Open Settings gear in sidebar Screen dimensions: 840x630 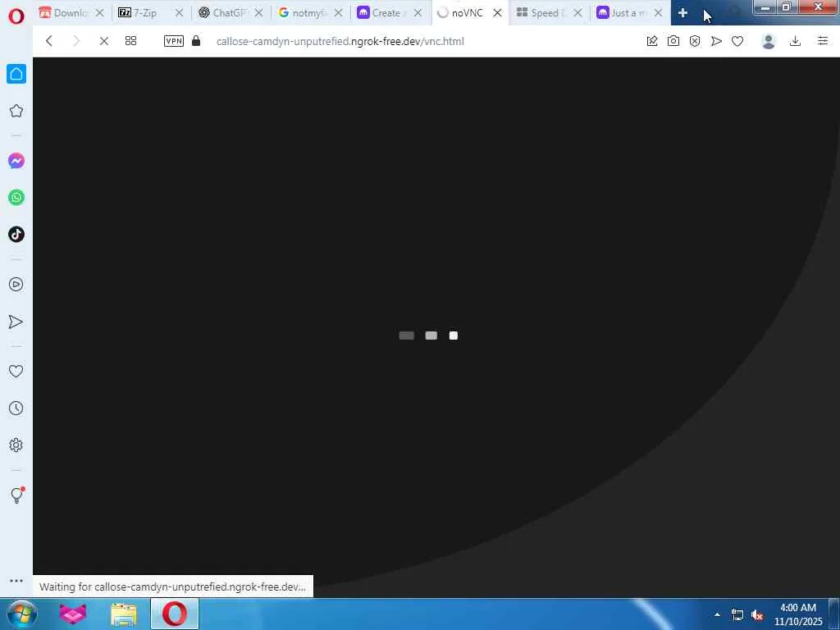(16, 445)
